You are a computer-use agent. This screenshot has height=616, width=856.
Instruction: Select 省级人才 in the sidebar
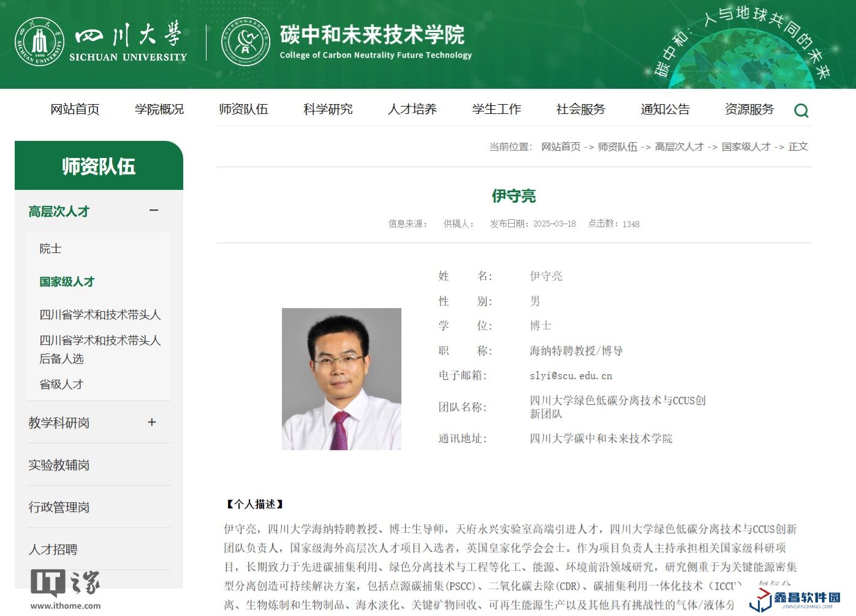pos(61,385)
